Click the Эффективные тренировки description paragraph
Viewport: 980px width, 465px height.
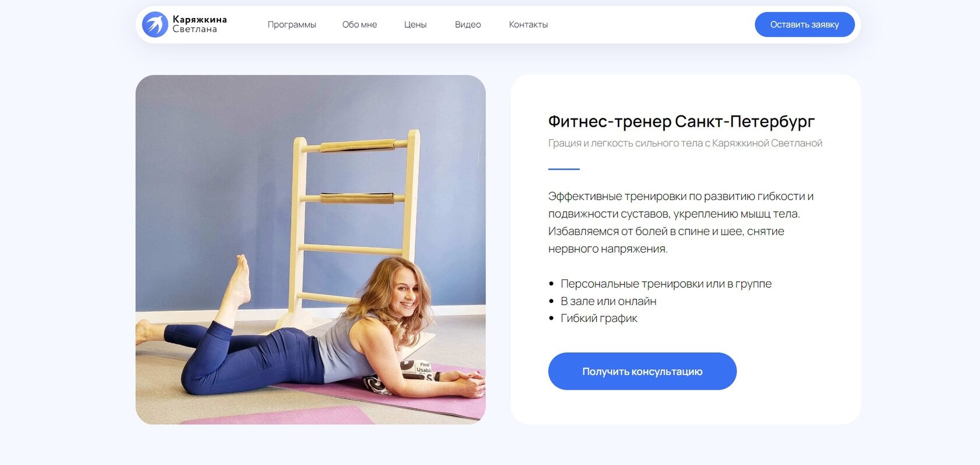coord(681,222)
